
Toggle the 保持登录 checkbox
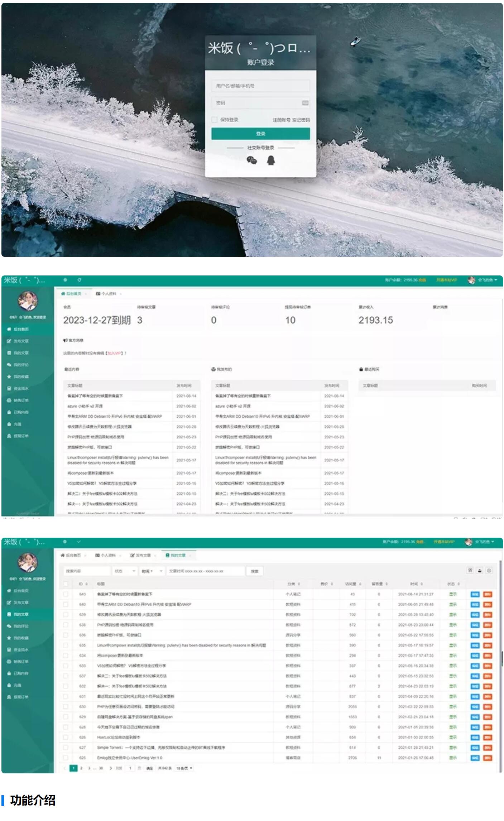(215, 120)
